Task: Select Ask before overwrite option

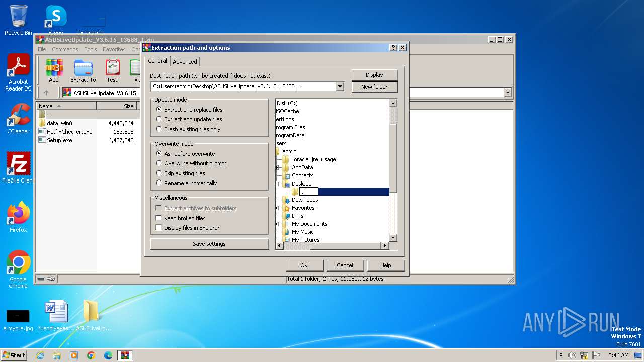Action: [x=186, y=154]
